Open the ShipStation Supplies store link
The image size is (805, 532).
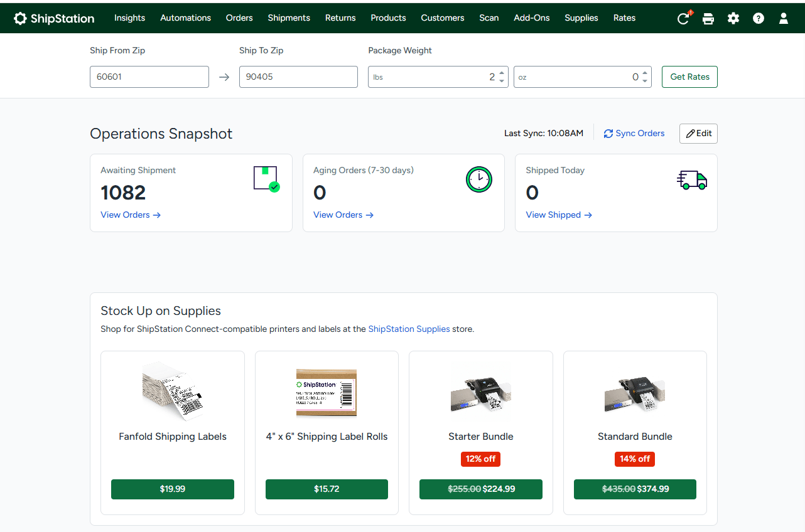point(409,329)
